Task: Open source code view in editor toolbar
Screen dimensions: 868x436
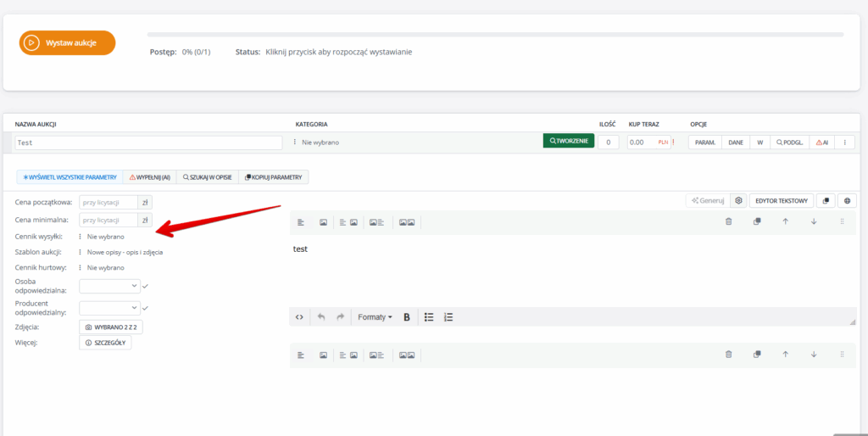Action: 299,317
